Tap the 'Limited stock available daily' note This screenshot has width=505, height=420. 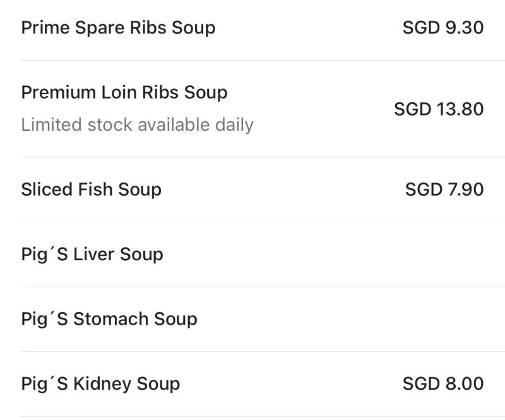pyautogui.click(x=137, y=125)
